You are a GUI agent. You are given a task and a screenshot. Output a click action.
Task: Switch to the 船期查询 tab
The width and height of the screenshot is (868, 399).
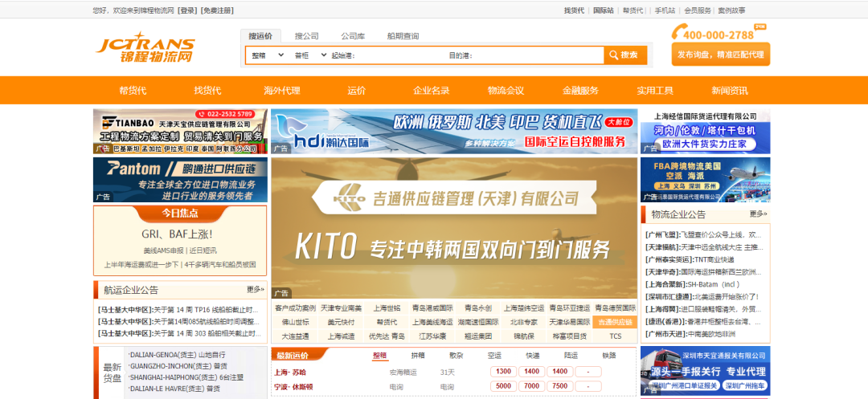(x=403, y=36)
